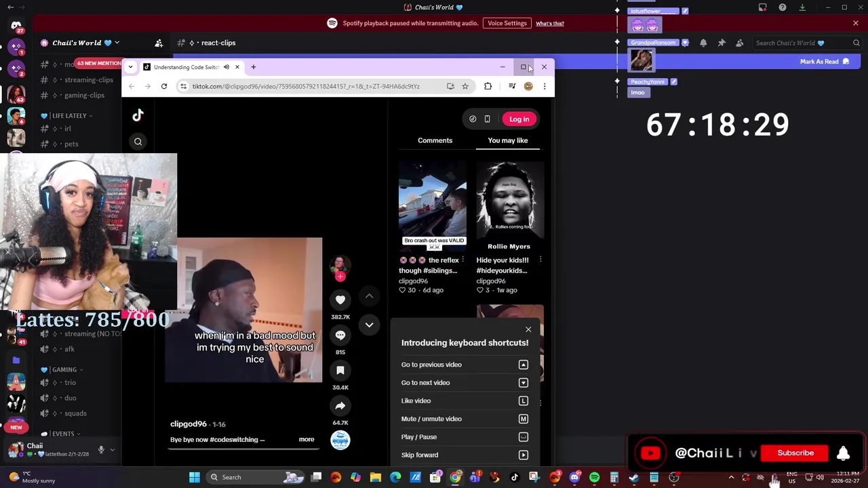Open the input device arrow beside the mic
The height and width of the screenshot is (488, 868).
click(x=113, y=449)
